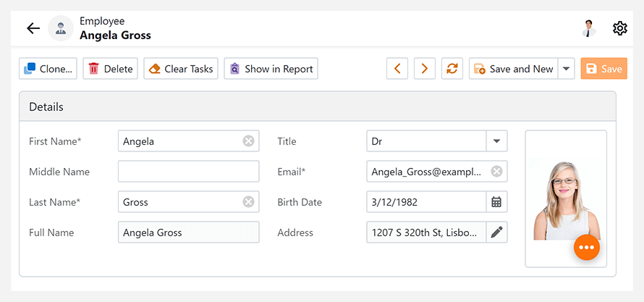
Task: Clear the Email field
Action: tap(496, 172)
